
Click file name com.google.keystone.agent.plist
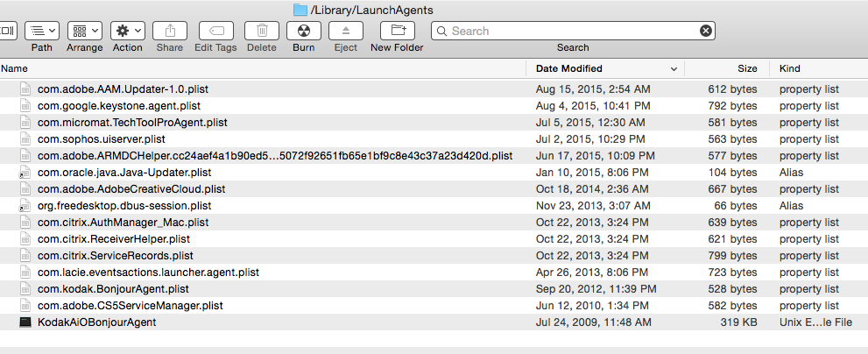[x=119, y=106]
